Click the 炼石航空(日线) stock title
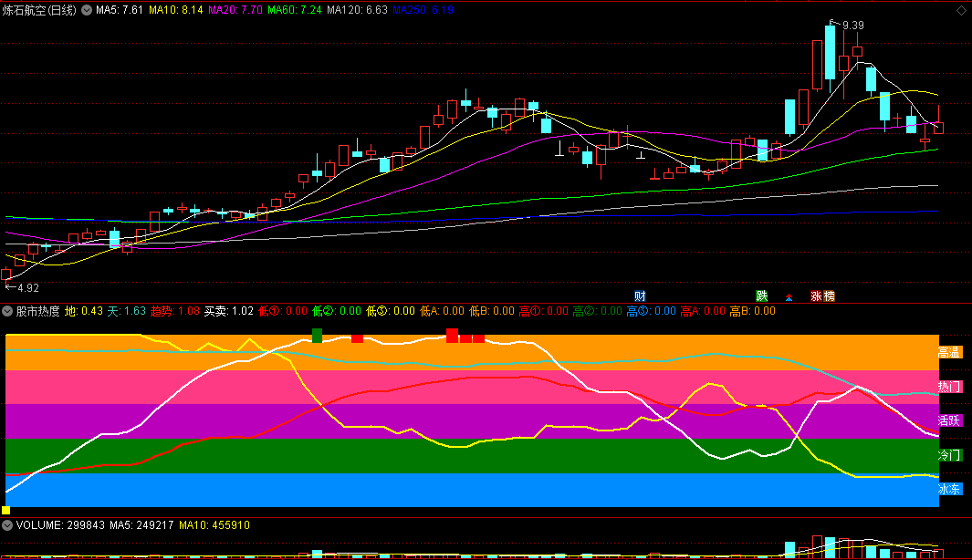This screenshot has width=972, height=560. [x=39, y=10]
